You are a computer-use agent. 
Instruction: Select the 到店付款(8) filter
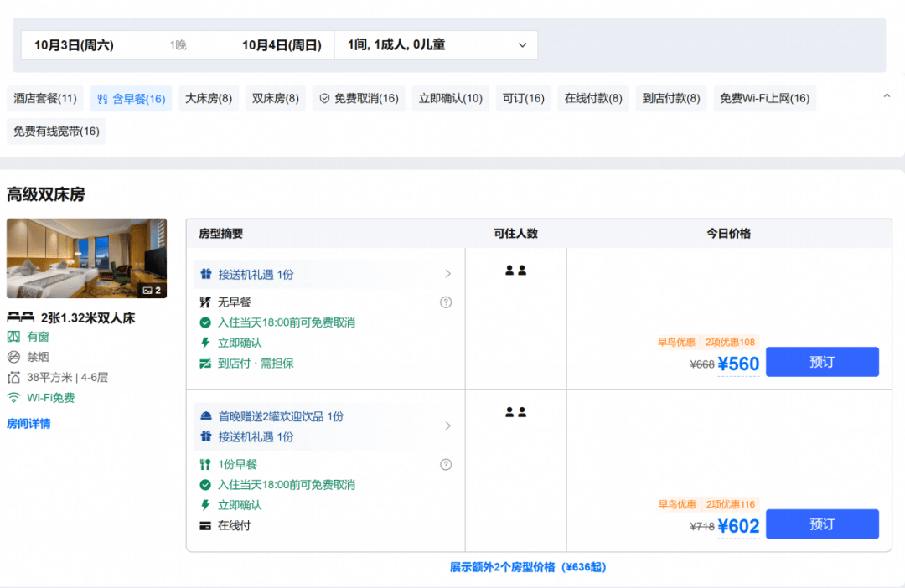[x=671, y=98]
